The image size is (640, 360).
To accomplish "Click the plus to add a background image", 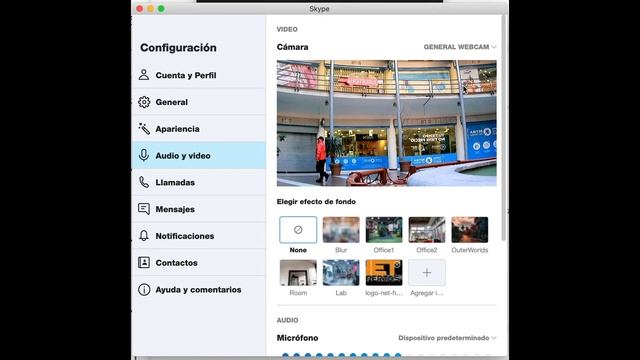I will [x=427, y=273].
